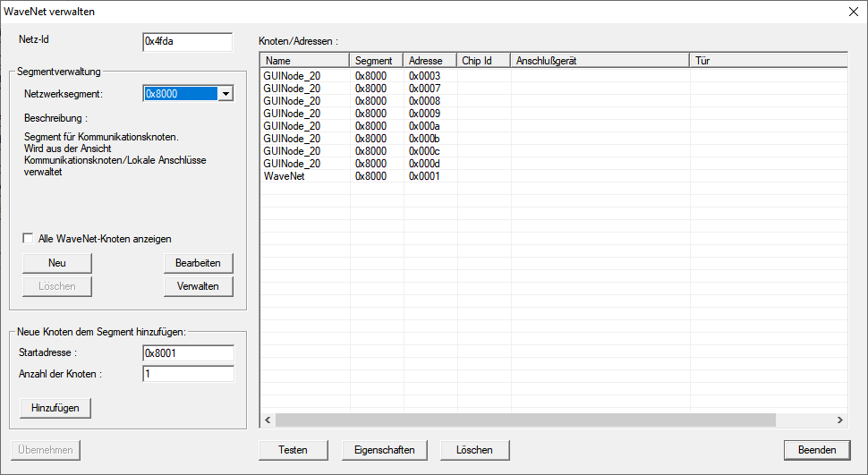Click the Neu button
The height and width of the screenshot is (475, 868).
tap(57, 262)
